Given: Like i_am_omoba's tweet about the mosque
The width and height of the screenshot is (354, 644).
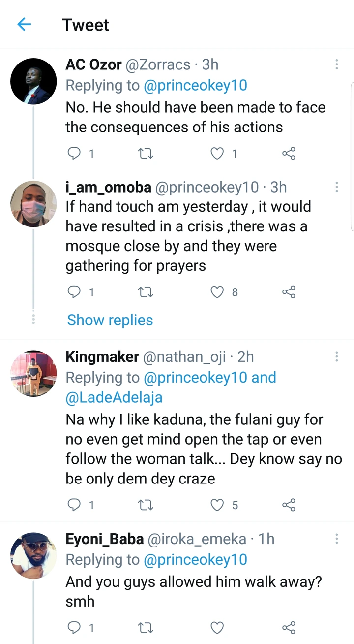Looking at the screenshot, I should tap(217, 292).
